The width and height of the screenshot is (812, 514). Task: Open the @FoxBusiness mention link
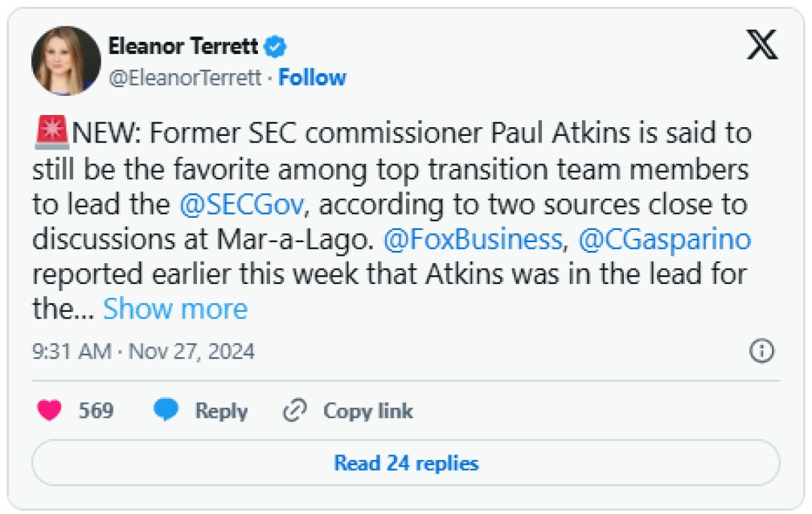click(472, 240)
